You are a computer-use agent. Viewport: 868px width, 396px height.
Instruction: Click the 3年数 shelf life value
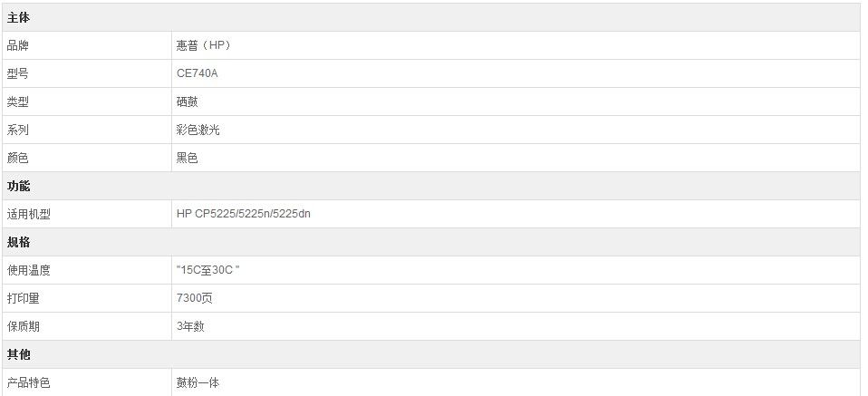click(x=190, y=326)
